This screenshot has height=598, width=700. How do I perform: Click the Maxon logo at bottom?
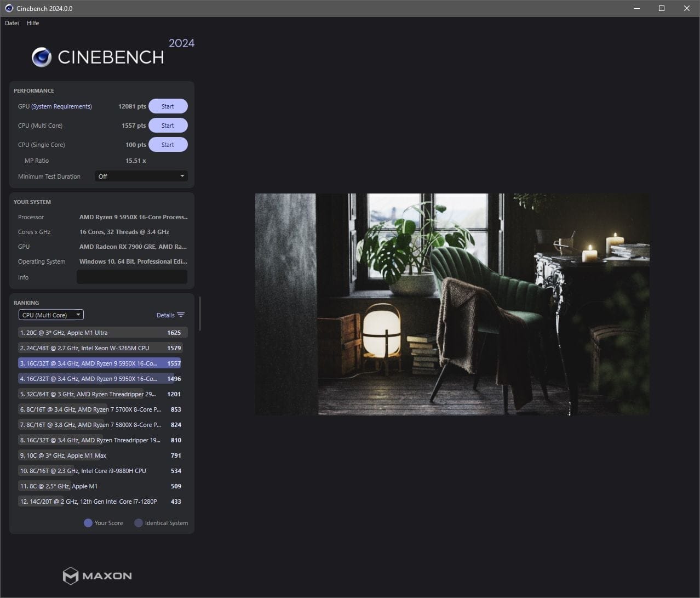click(97, 576)
